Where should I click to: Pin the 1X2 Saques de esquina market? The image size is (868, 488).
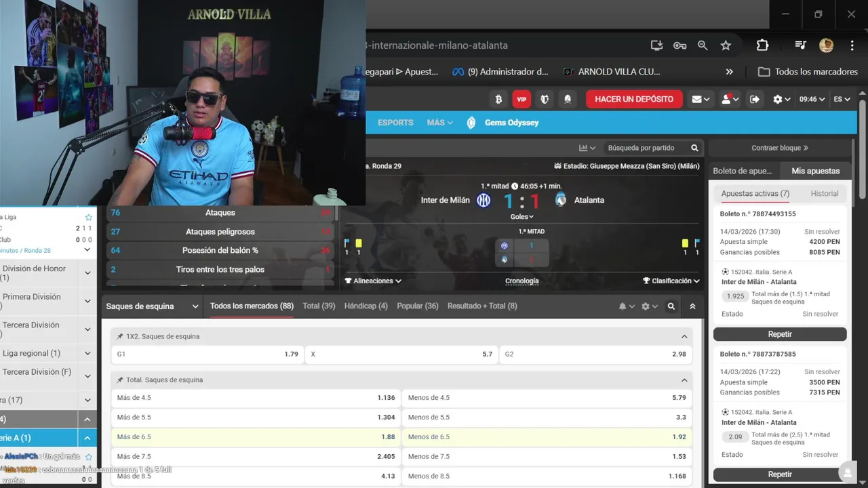[x=120, y=336]
